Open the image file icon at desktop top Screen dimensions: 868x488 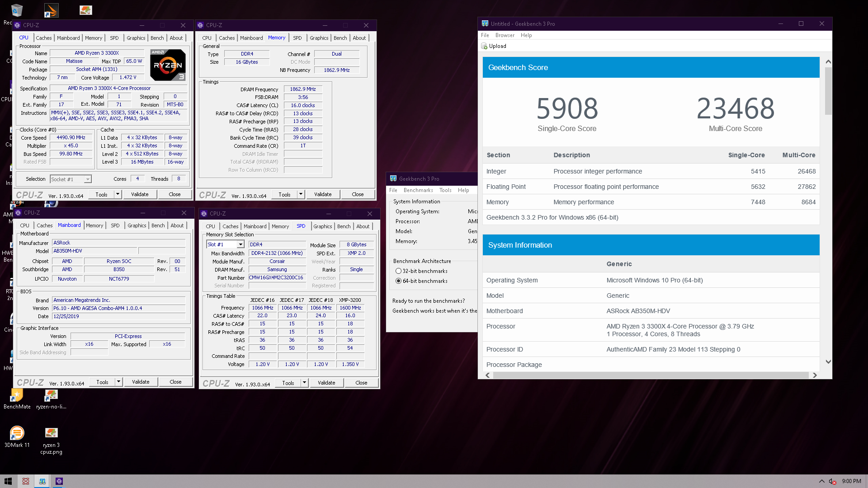(x=85, y=10)
